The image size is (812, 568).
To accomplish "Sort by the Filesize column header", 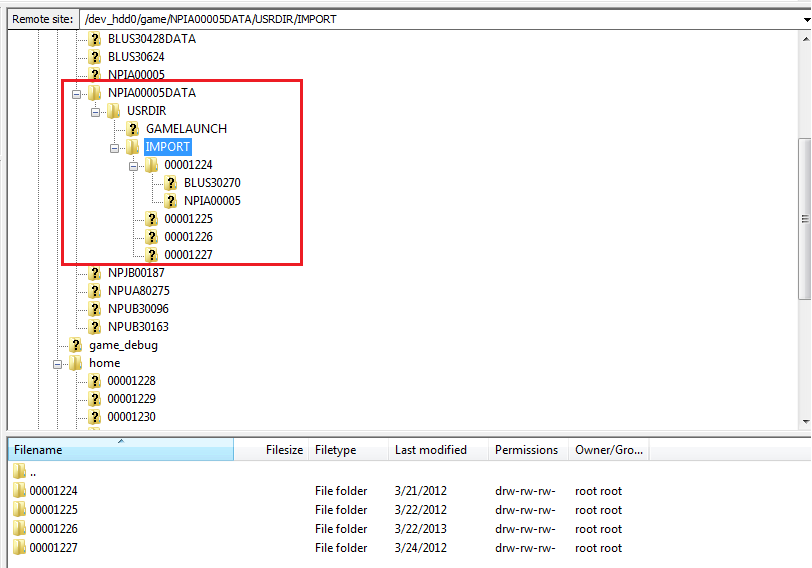I will (x=271, y=449).
